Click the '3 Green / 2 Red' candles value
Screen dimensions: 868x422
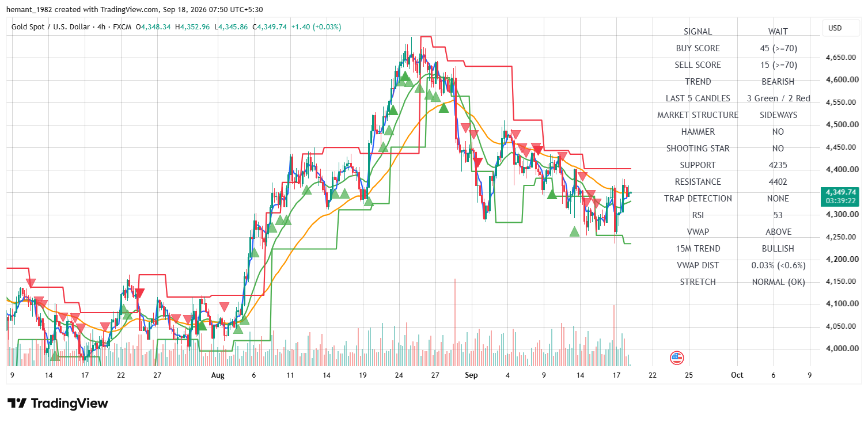click(x=778, y=98)
